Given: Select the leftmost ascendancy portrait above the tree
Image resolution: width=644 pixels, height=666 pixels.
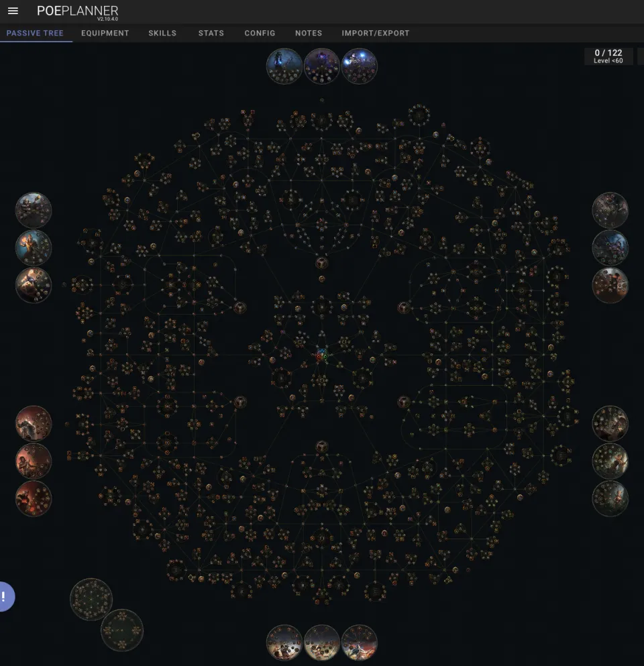Looking at the screenshot, I should pos(284,66).
